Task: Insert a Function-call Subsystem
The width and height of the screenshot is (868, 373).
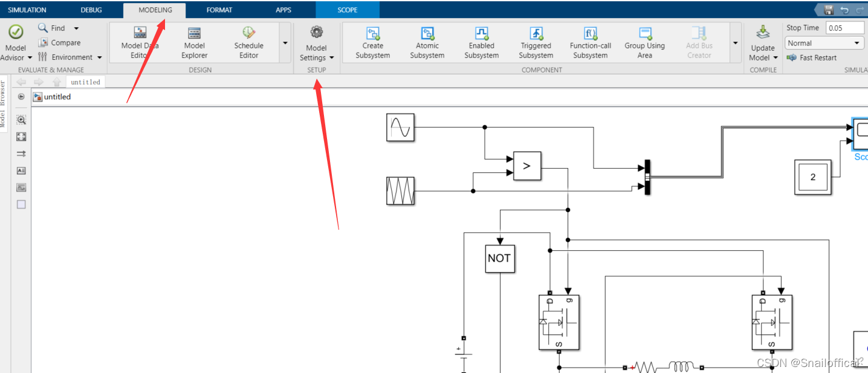Action: 591,42
